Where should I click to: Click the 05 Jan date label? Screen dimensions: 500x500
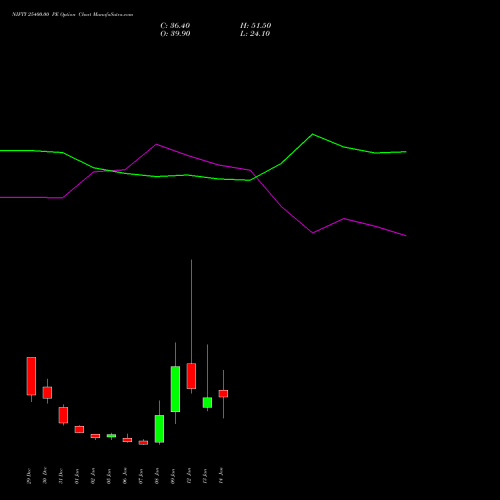pos(109,476)
